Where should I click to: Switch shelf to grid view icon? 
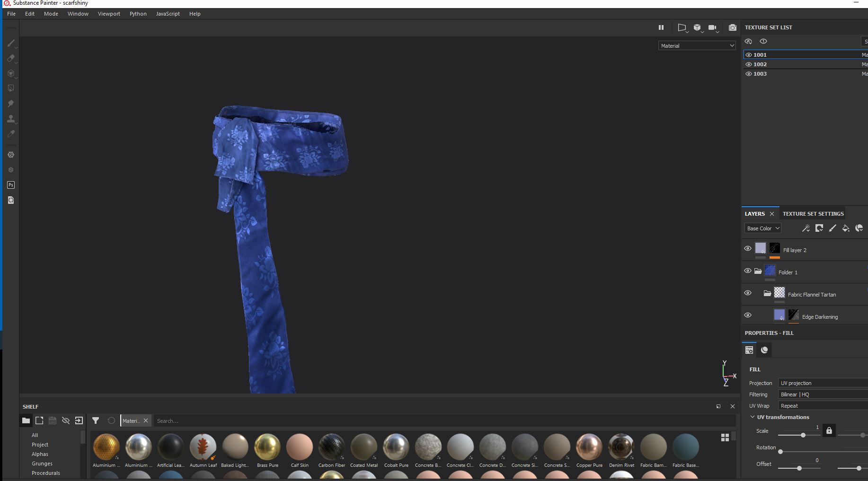725,437
